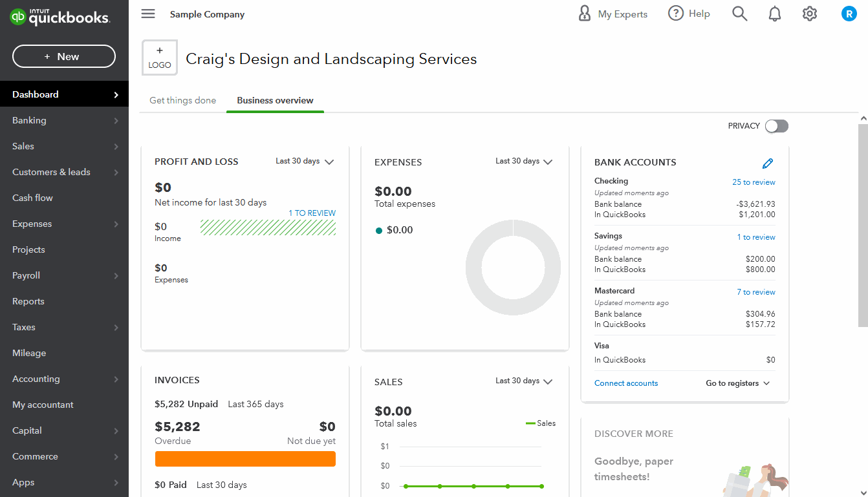The width and height of the screenshot is (868, 497).
Task: Click the Checking account name
Action: pos(611,181)
